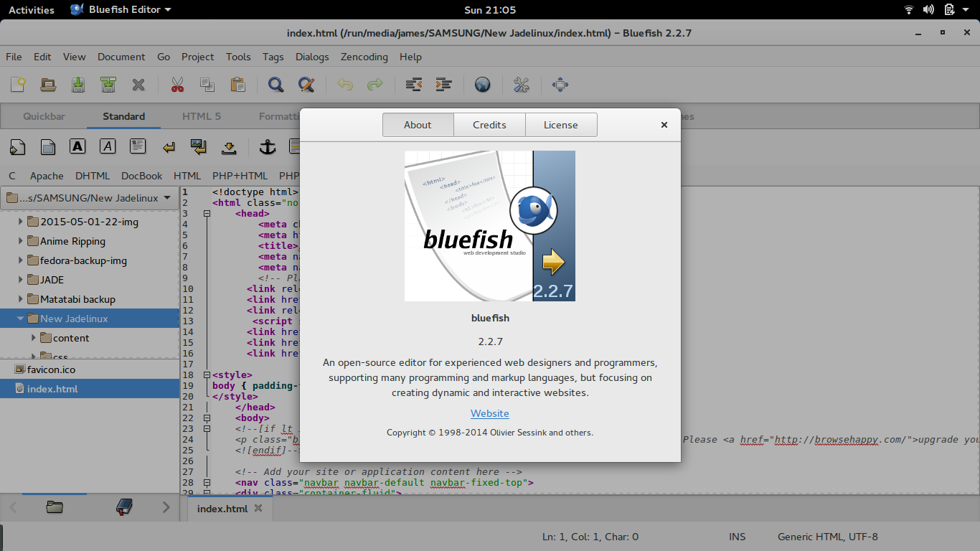The height and width of the screenshot is (551, 980).
Task: Open the Zencoding menu
Action: click(364, 57)
